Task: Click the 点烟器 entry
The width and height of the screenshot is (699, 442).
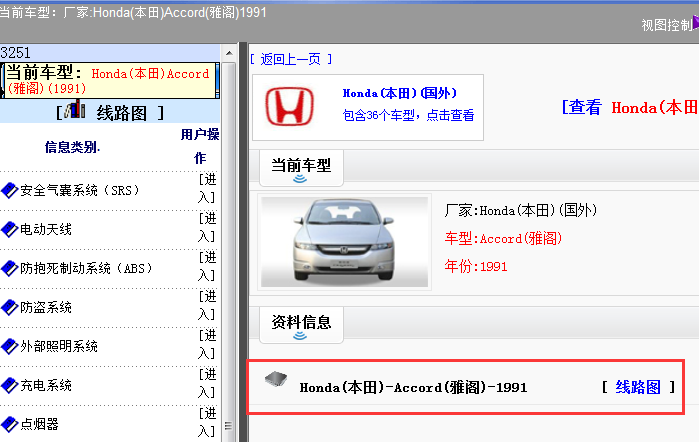Action: [40, 424]
